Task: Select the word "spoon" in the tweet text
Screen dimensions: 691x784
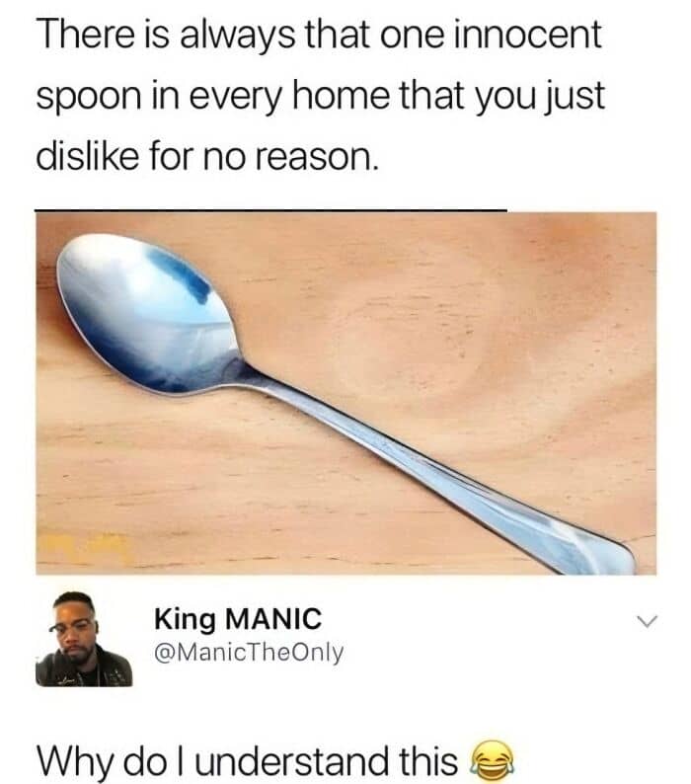Action: point(89,99)
